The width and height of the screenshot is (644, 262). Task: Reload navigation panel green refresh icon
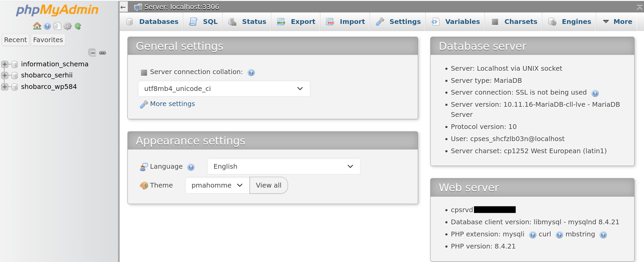pos(78,26)
